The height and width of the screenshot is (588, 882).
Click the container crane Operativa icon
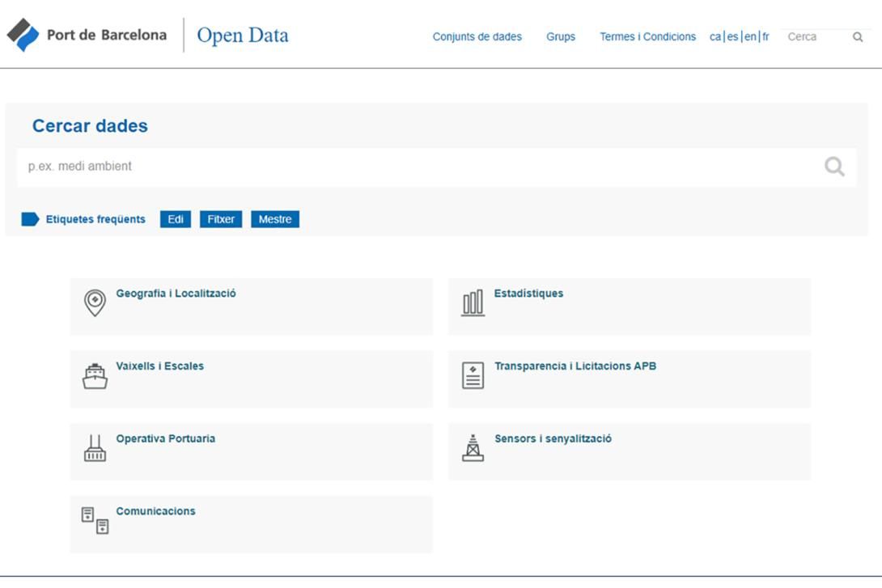tap(95, 448)
